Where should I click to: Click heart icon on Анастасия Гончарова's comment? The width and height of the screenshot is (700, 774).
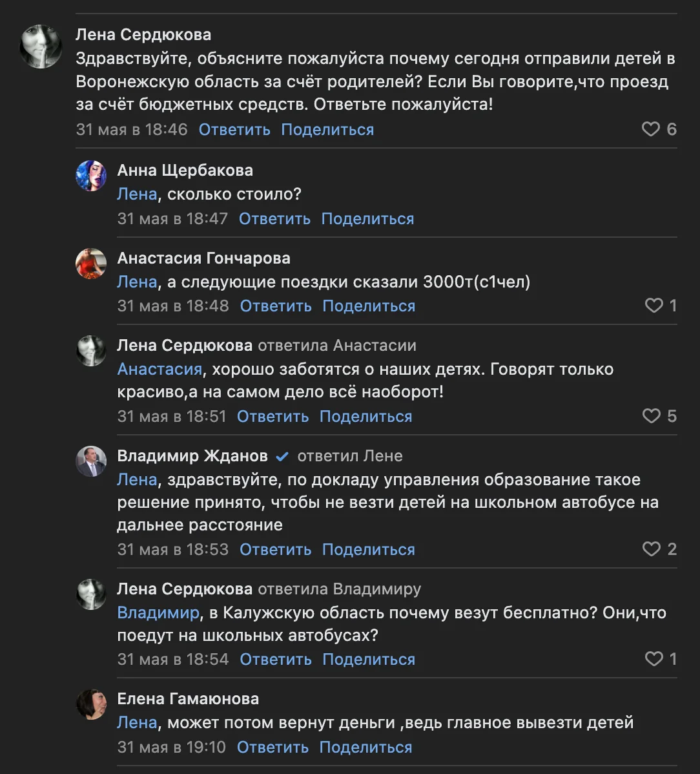pyautogui.click(x=654, y=306)
